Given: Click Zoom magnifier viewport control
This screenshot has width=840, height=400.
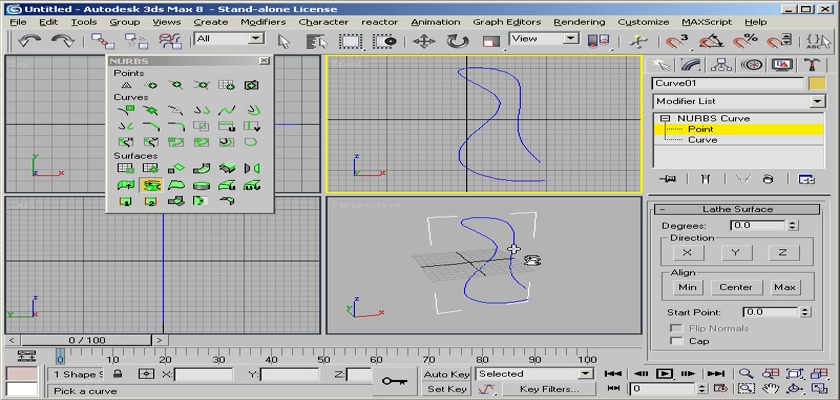Looking at the screenshot, I should pyautogui.click(x=746, y=374).
